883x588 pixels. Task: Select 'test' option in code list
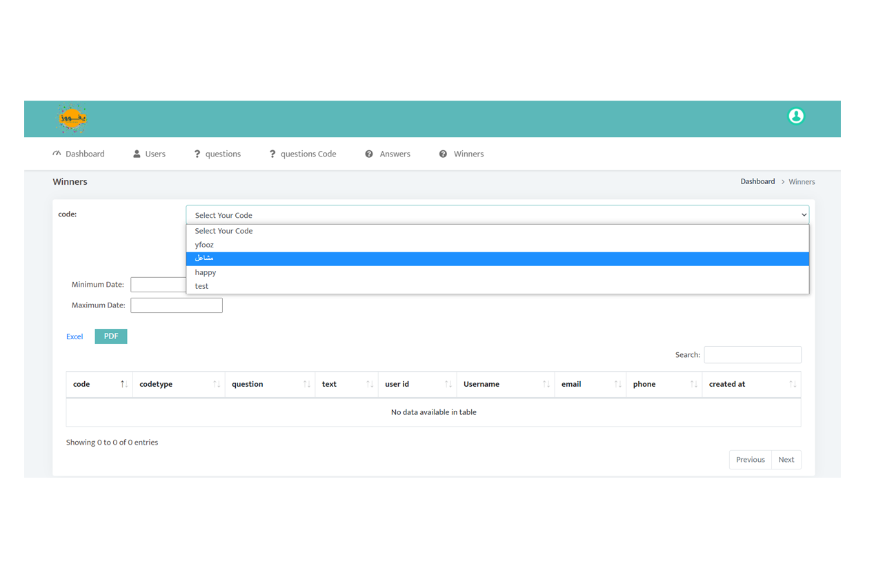click(201, 286)
